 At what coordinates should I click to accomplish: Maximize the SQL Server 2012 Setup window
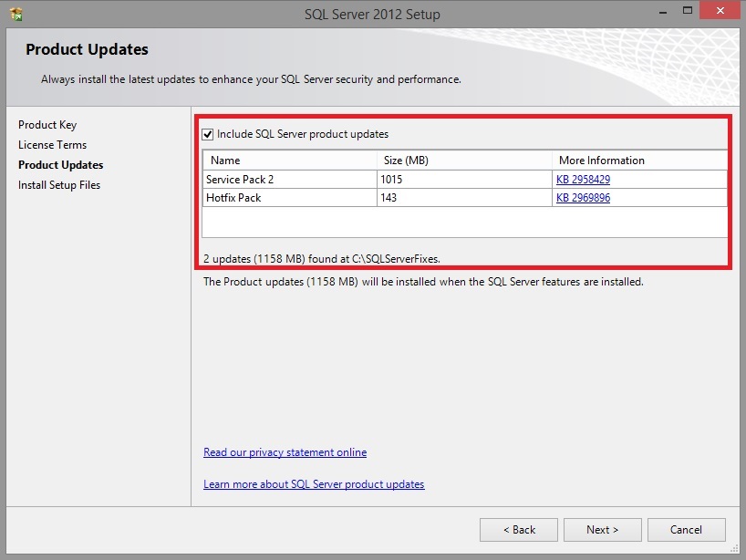point(688,10)
